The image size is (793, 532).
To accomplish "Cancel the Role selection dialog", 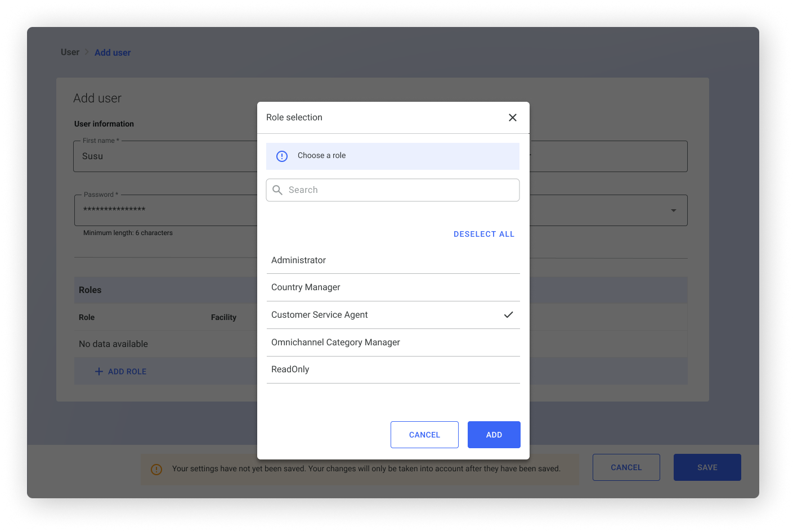I will click(x=424, y=435).
